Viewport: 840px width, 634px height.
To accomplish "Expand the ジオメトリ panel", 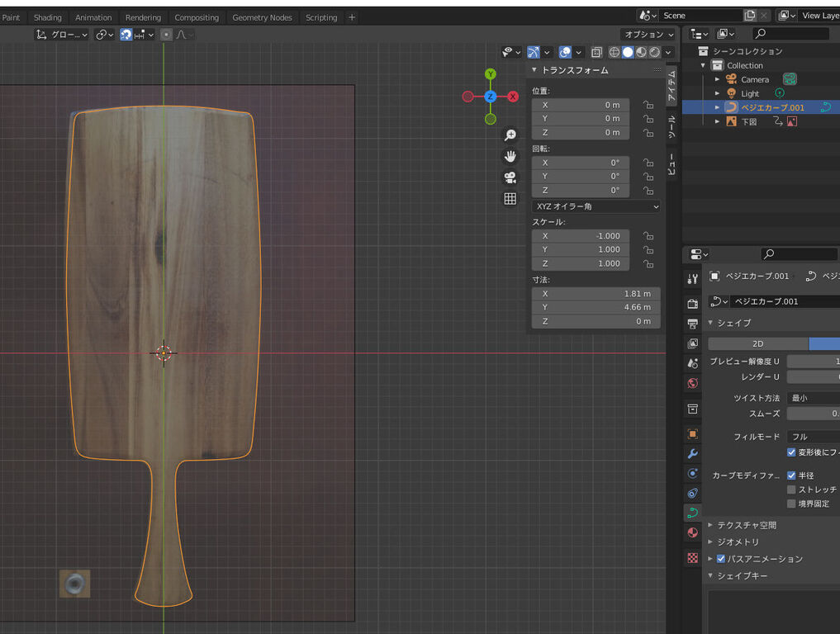I will pos(738,542).
